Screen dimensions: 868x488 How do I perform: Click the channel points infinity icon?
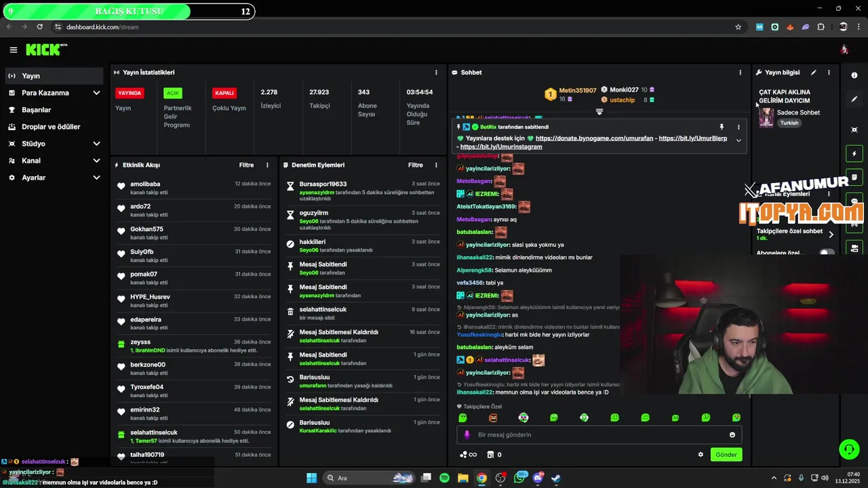pyautogui.click(x=469, y=455)
